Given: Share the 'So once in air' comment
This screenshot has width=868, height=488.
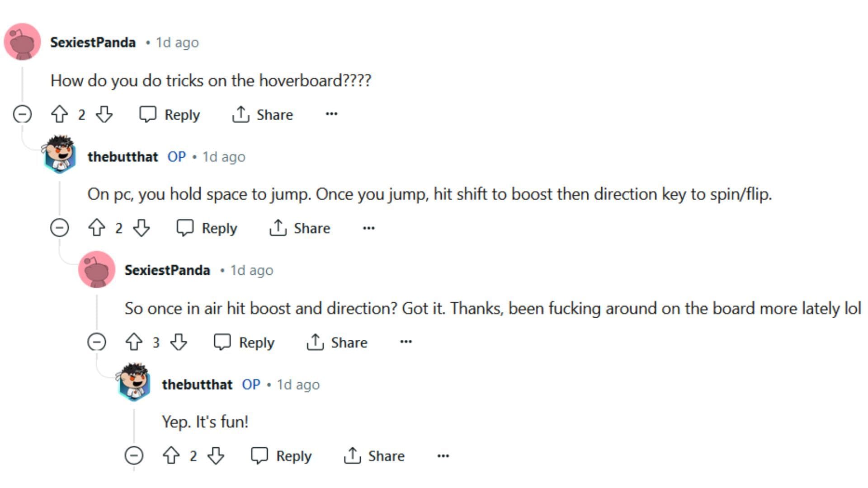Looking at the screenshot, I should pyautogui.click(x=337, y=342).
